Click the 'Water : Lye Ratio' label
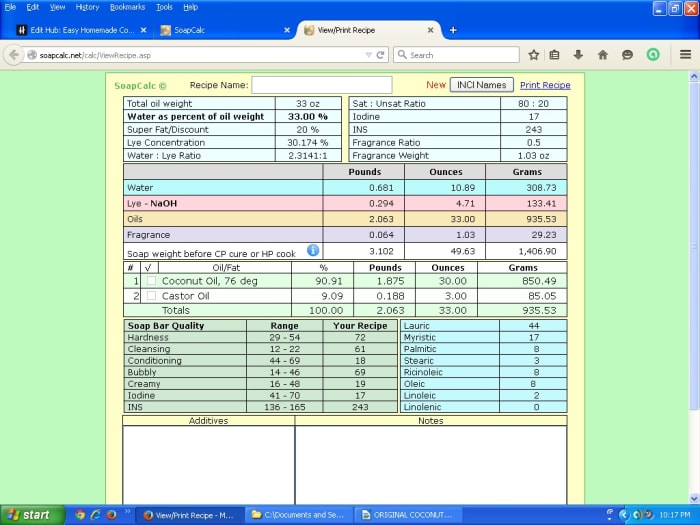The height and width of the screenshot is (525, 700). [x=164, y=155]
